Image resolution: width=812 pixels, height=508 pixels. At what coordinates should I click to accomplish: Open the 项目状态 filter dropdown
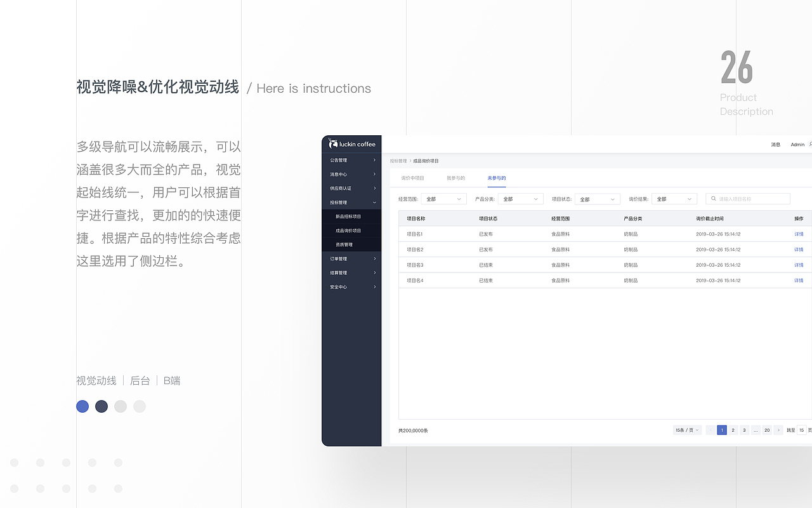coord(597,199)
